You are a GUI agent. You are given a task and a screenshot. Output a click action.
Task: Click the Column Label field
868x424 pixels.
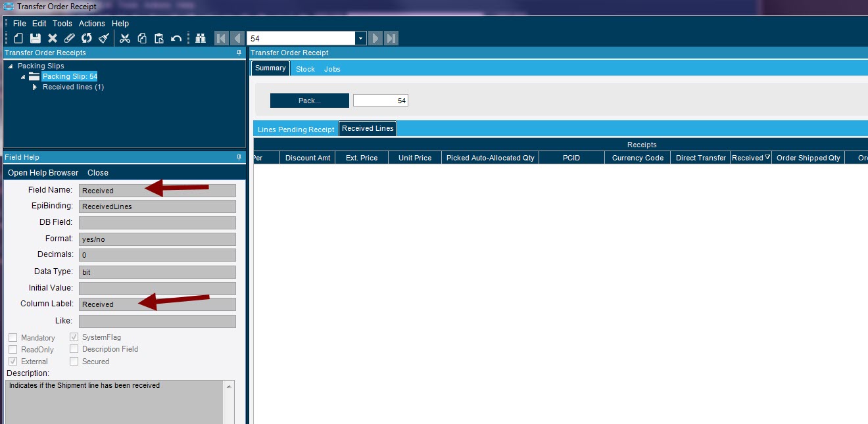(157, 304)
